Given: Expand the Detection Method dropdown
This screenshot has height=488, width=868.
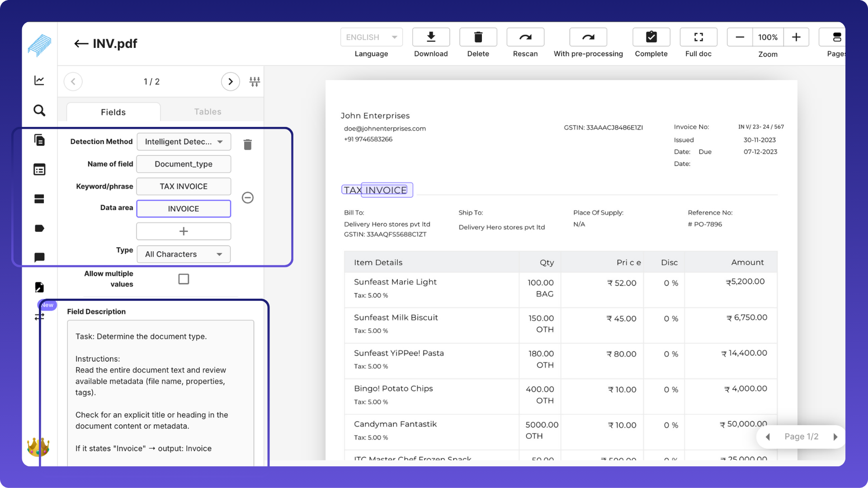Looking at the screenshot, I should 184,142.
